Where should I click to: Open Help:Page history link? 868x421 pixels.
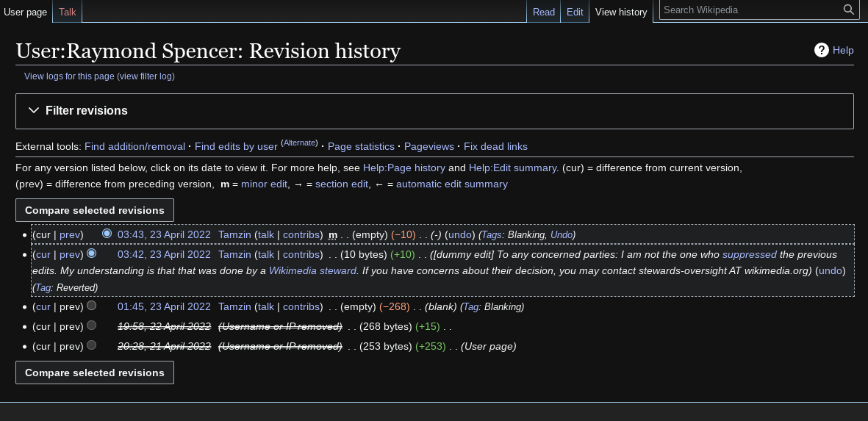[404, 168]
